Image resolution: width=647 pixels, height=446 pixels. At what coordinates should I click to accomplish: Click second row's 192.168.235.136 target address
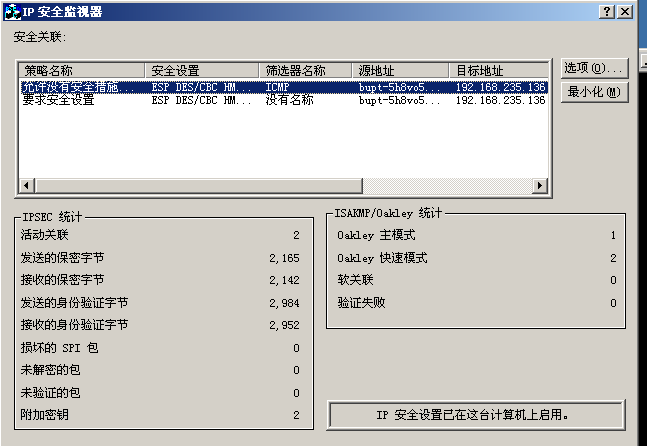[500, 100]
